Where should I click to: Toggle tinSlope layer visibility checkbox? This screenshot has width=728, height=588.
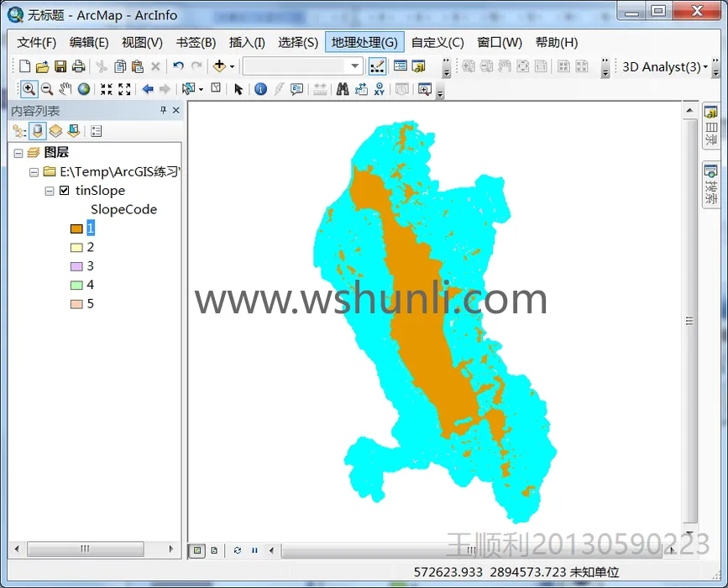coord(65,191)
